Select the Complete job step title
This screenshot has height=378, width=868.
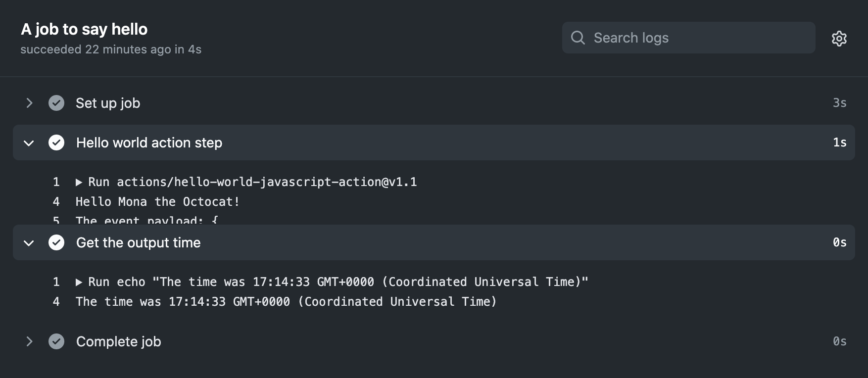pos(118,341)
